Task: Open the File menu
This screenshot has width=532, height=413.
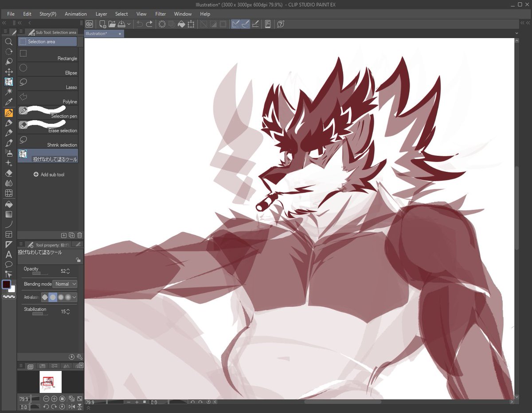Action: 11,14
